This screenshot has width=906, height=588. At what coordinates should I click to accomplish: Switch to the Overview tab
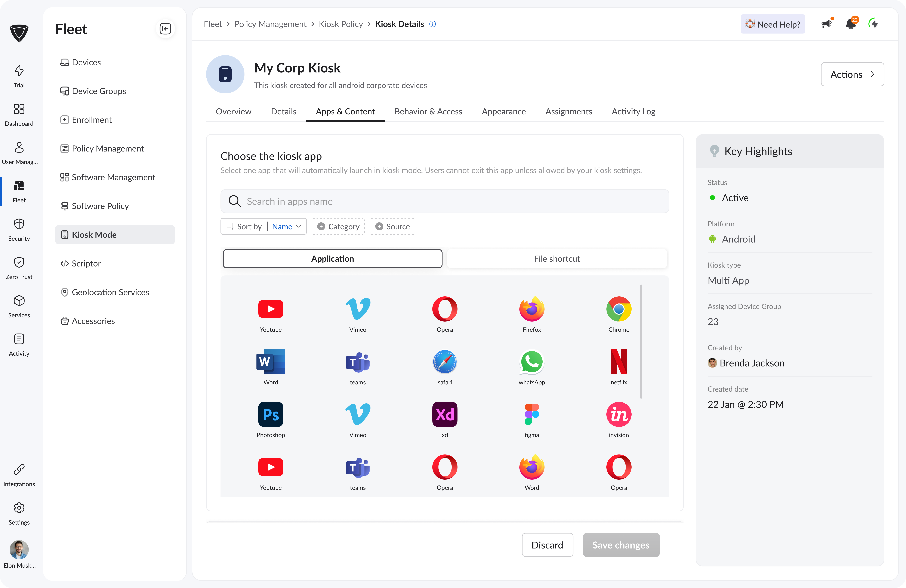click(x=233, y=111)
